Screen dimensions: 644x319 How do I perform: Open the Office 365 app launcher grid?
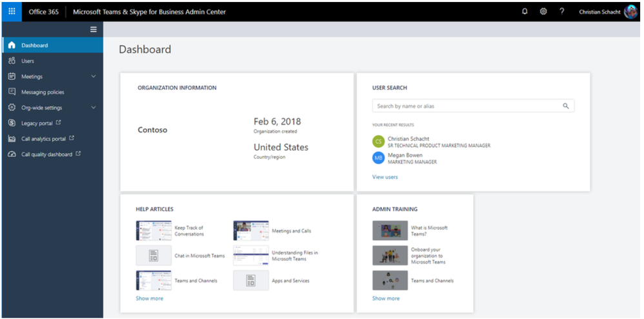pos(12,11)
